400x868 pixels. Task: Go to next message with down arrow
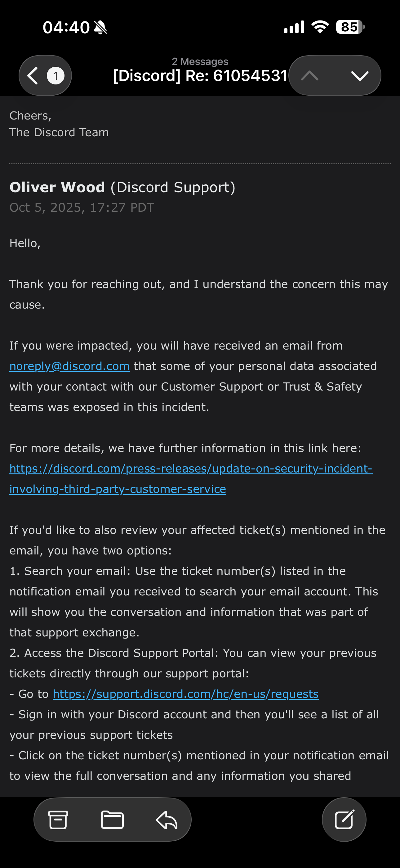[360, 75]
